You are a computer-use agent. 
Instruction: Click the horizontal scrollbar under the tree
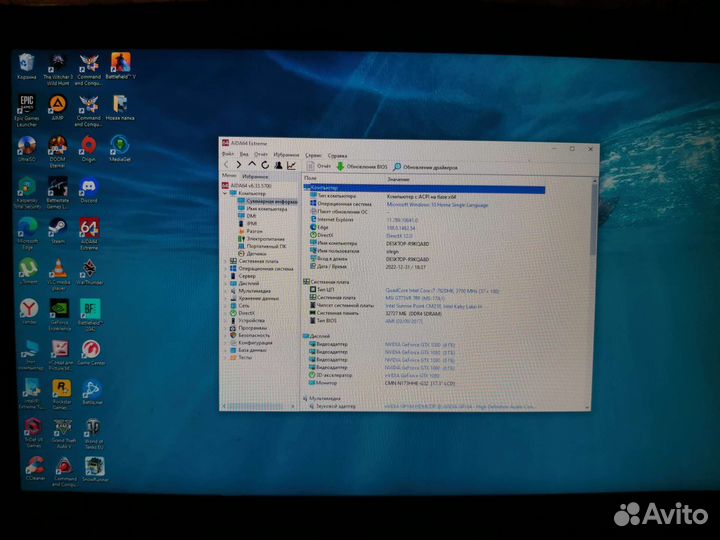(259, 406)
